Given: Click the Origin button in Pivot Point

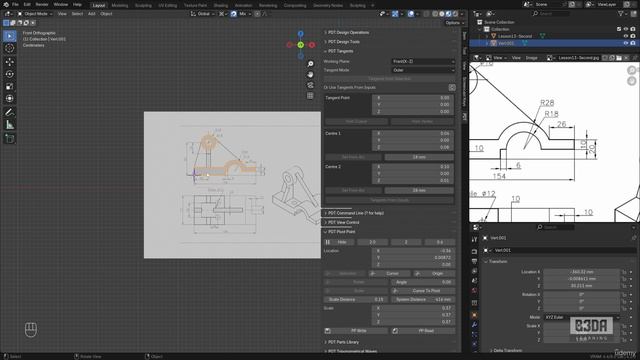Looking at the screenshot, I should pos(434,273).
